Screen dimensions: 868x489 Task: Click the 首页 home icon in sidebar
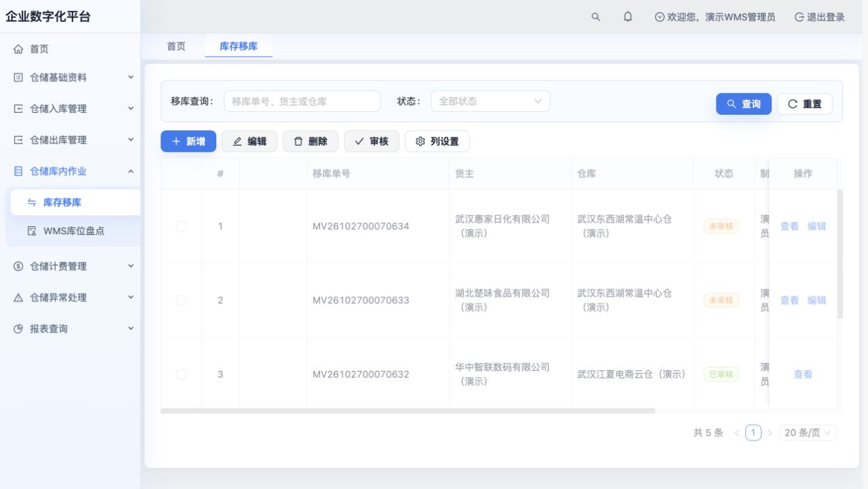pyautogui.click(x=18, y=49)
